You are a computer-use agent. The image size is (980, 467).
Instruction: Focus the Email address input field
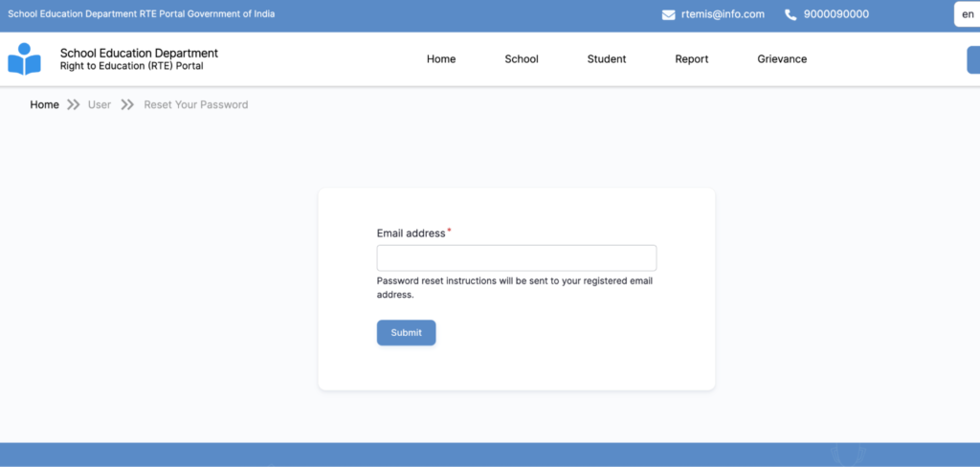coord(516,258)
